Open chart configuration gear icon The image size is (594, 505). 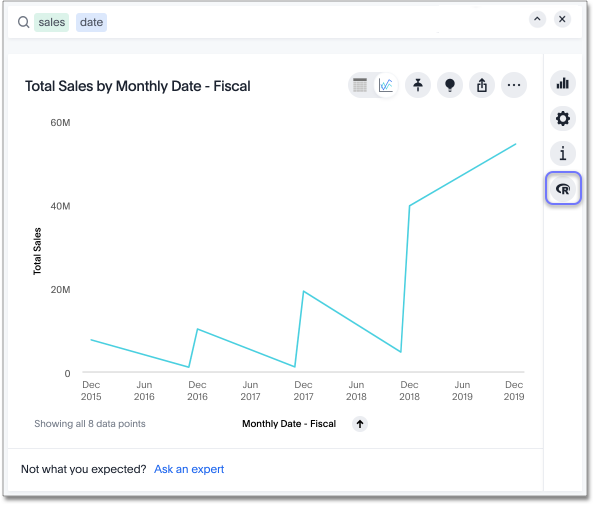[x=563, y=119]
